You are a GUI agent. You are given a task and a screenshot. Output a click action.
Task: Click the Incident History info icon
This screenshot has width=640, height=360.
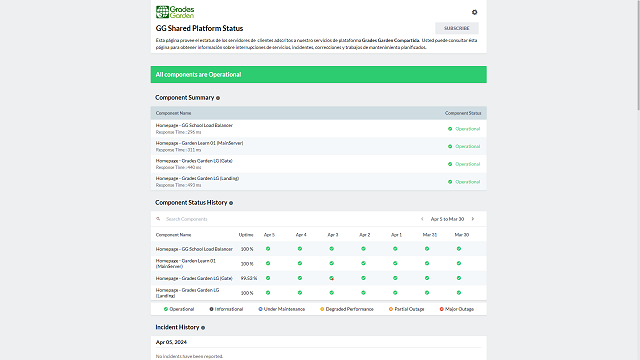203,328
